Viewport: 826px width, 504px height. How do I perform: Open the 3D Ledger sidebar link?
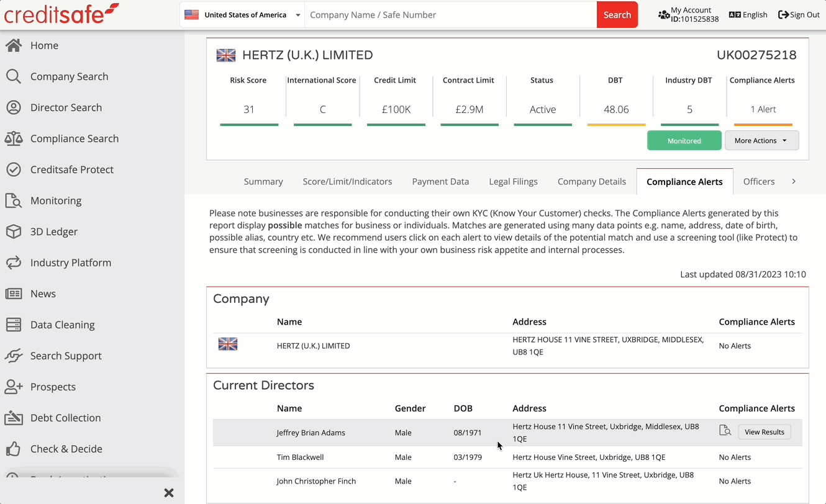click(x=54, y=232)
